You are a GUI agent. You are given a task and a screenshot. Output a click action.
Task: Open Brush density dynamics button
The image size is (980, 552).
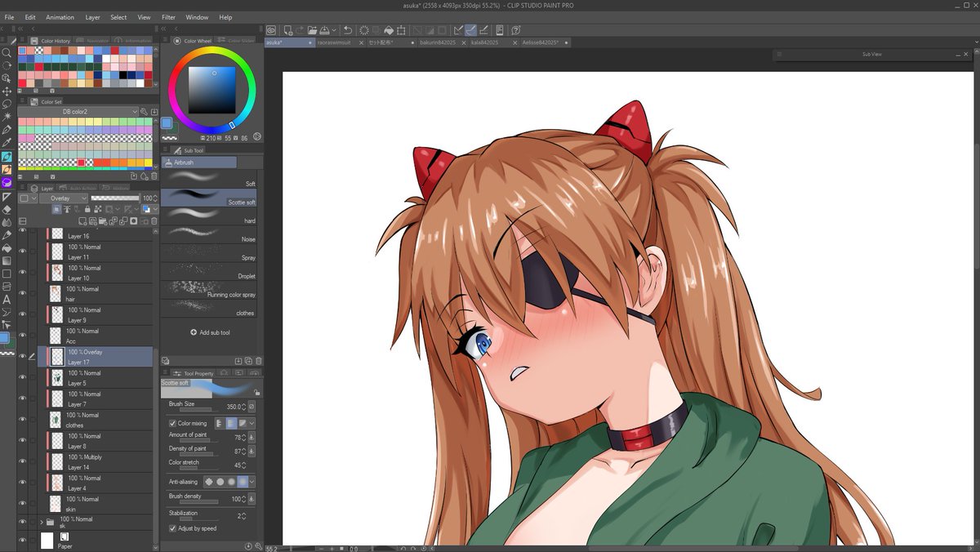tap(252, 498)
